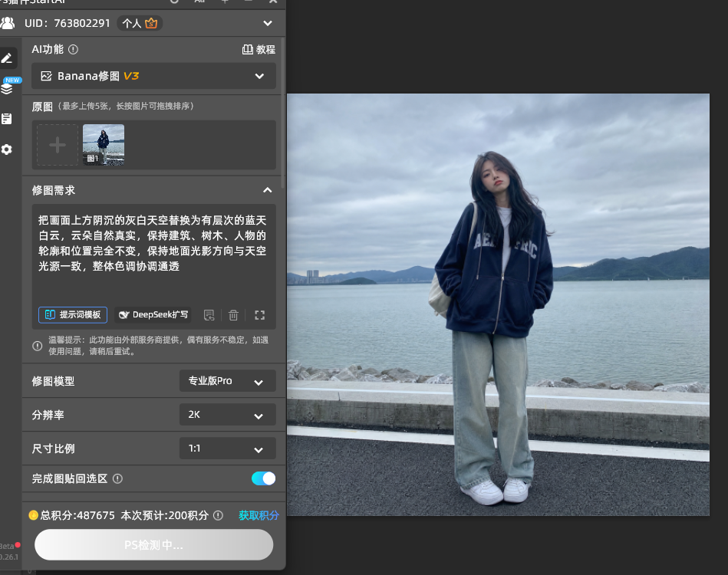The height and width of the screenshot is (575, 728).
Task: Expand prompt box with fullscreen icon
Action: [x=259, y=315]
